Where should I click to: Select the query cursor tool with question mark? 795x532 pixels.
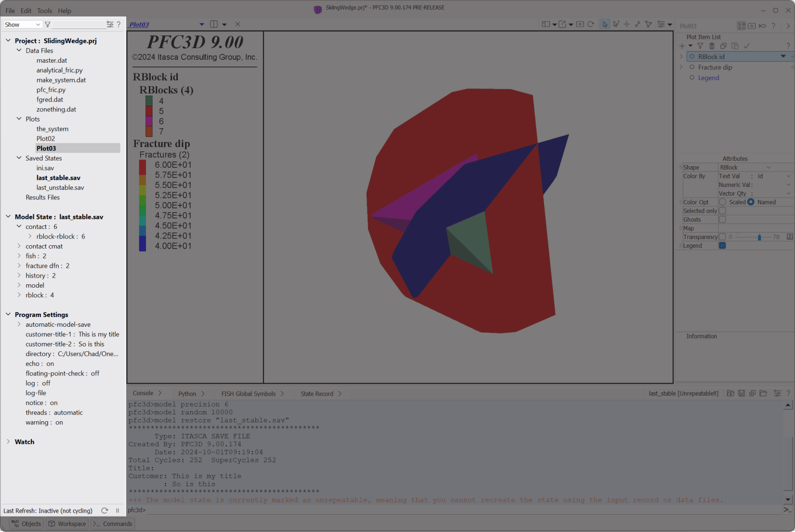coord(616,24)
